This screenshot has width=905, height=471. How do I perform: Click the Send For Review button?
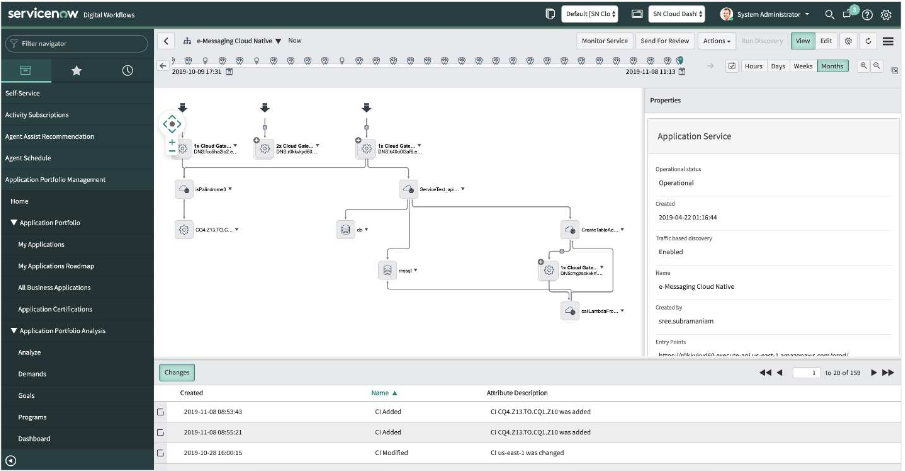coord(664,41)
